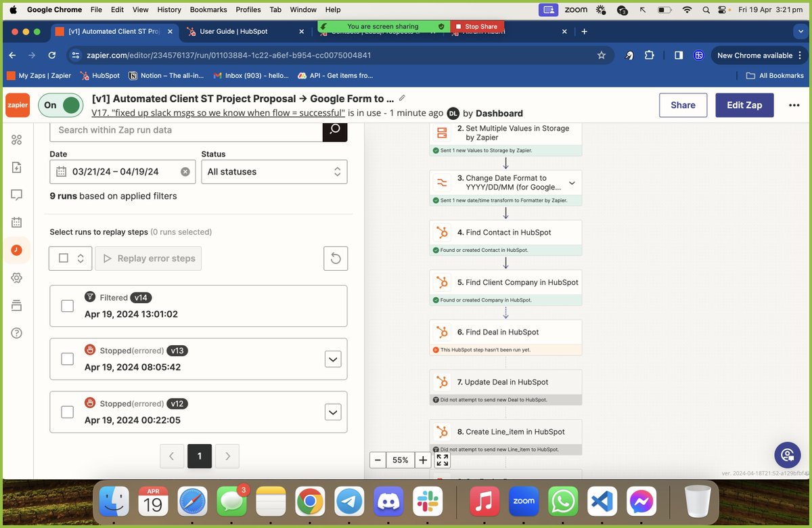The height and width of the screenshot is (528, 812).
Task: Open the comments sidebar icon
Action: [17, 195]
